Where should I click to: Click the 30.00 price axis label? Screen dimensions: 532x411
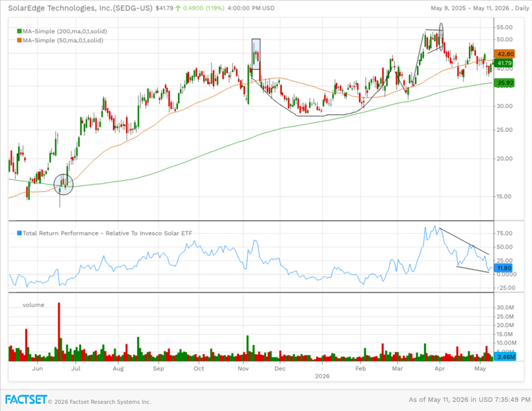504,106
